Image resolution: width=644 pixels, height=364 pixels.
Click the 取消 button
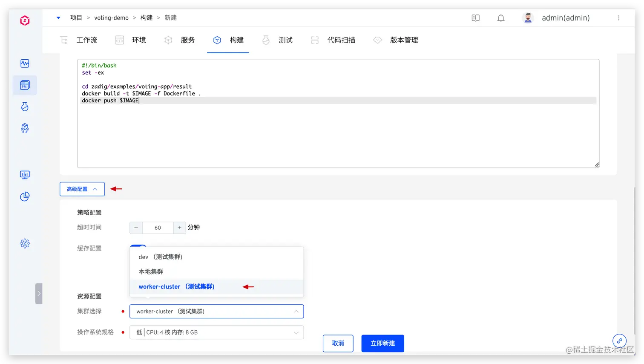(x=338, y=344)
